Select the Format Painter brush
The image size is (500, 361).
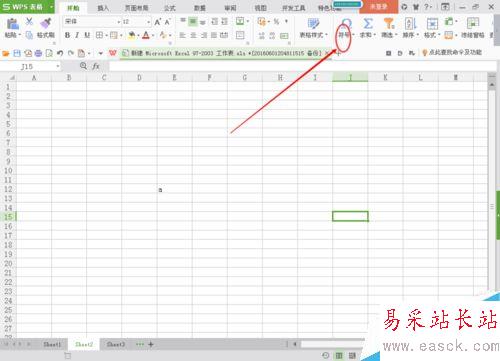point(46,23)
